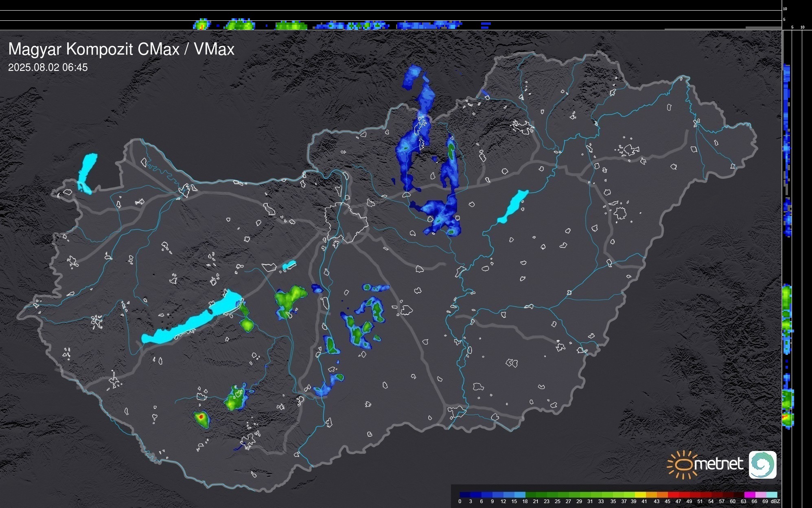Click the 2025.08.02 06:45 timestamp

(48, 68)
